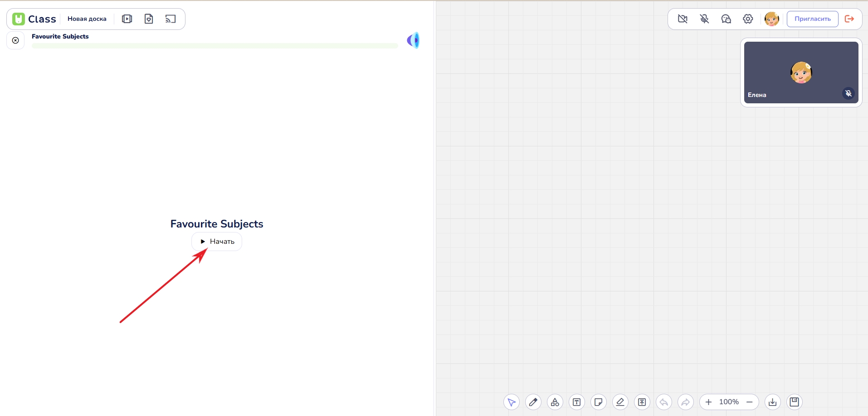The width and height of the screenshot is (868, 416).
Task: Choose the cursor selection tool
Action: point(511,402)
